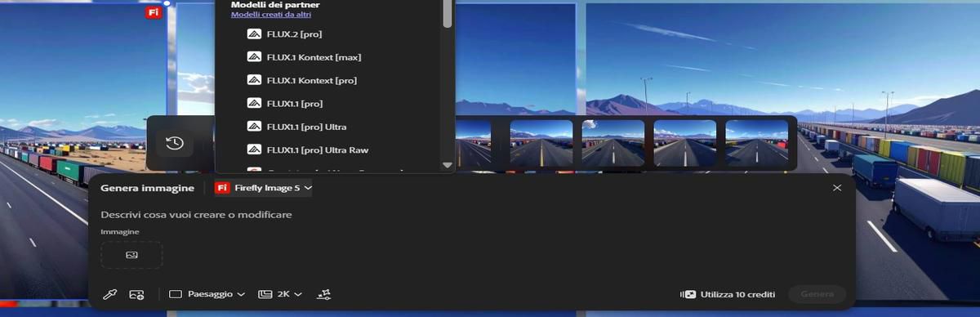Click the 'Modelli dei partner' section heading
980x317 pixels.
point(275,5)
